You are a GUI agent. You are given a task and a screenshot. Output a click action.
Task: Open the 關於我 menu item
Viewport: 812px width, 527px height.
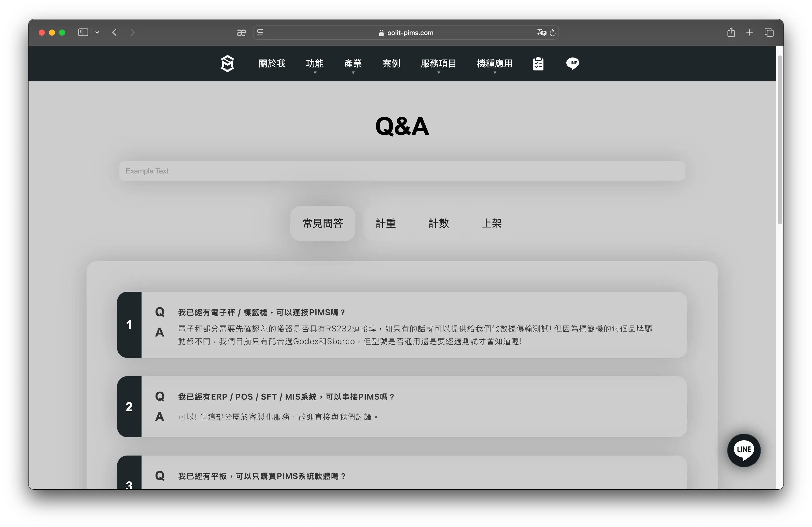tap(272, 63)
